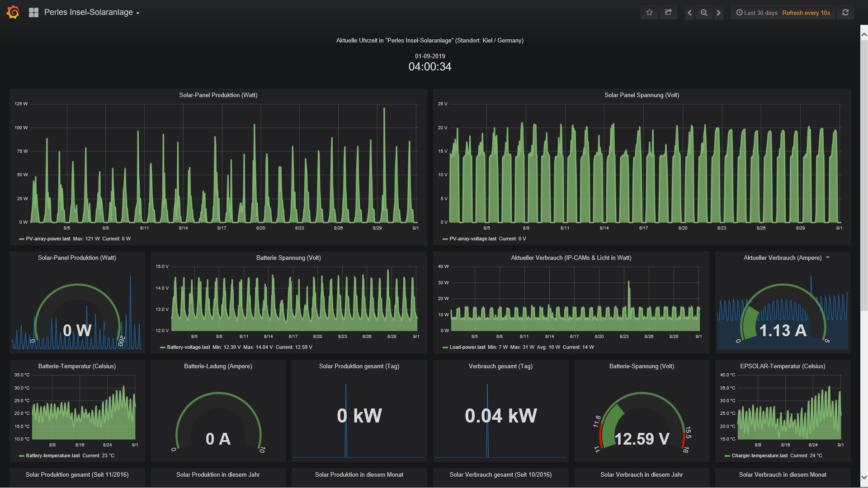Click the share dashboard icon
Image resolution: width=868 pixels, height=488 pixels.
tap(668, 13)
